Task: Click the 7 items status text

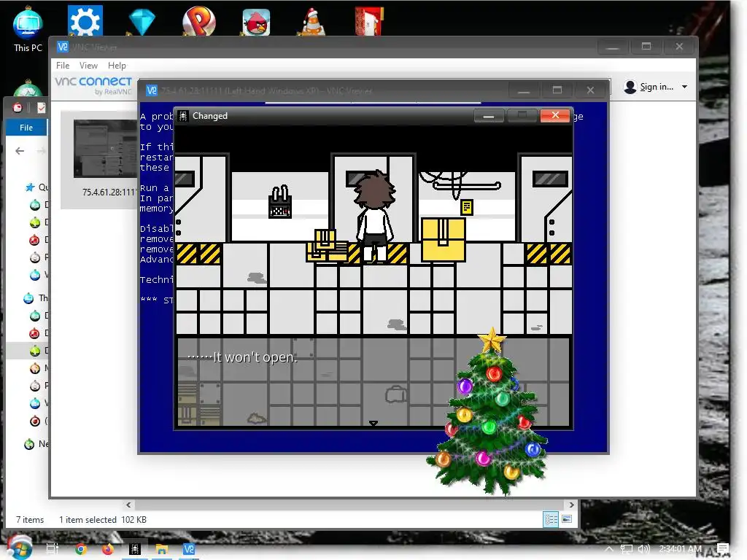Action: tap(30, 519)
